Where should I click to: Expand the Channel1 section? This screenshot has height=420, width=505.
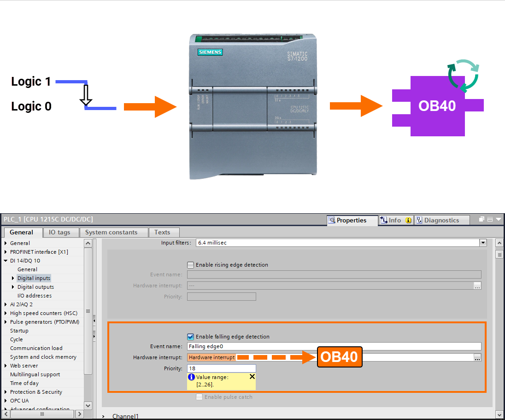[103, 416]
